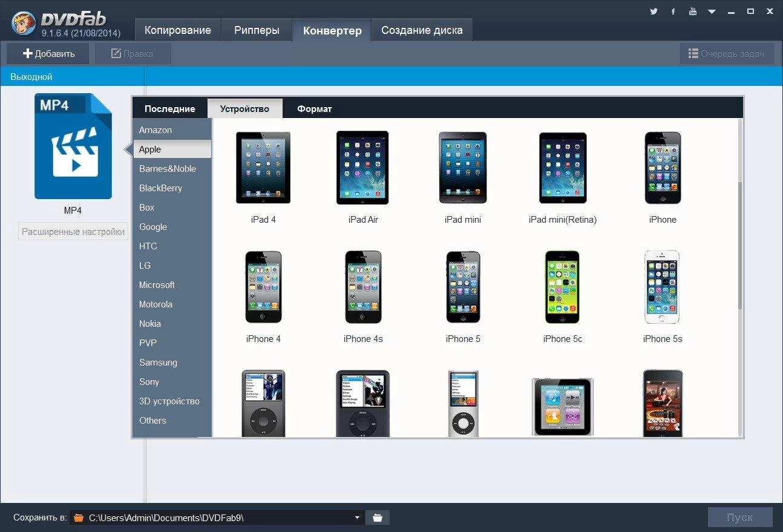Click the DVDFab monkey logo
The width and height of the screenshot is (783, 532).
[23, 23]
